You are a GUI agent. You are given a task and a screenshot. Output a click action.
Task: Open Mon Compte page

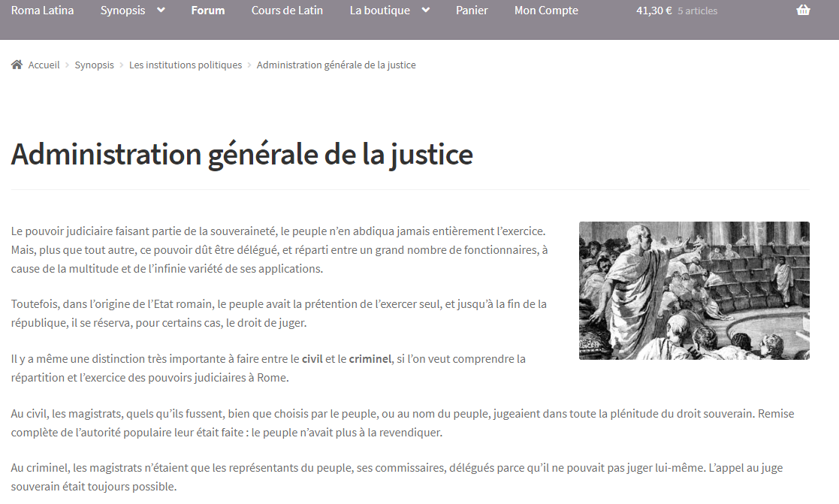(546, 11)
